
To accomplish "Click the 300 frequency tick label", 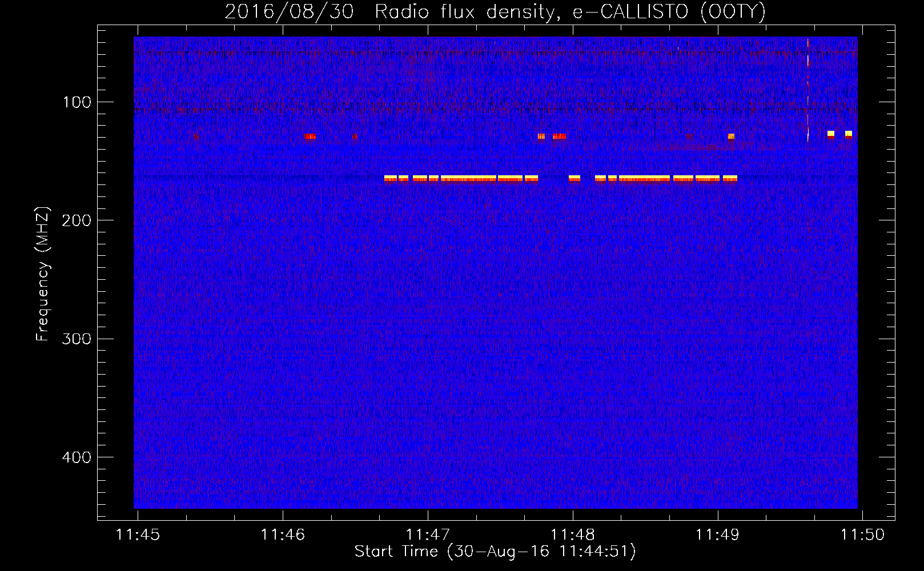I will click(77, 339).
